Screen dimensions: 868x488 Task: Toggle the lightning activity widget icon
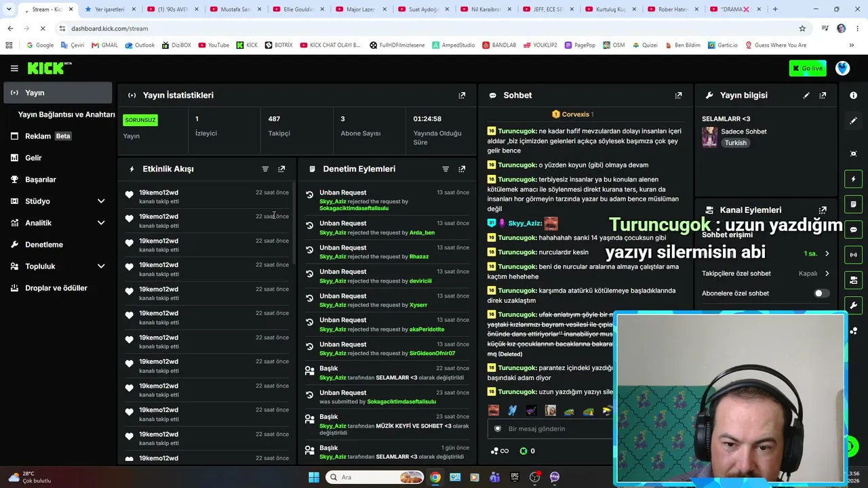853,179
